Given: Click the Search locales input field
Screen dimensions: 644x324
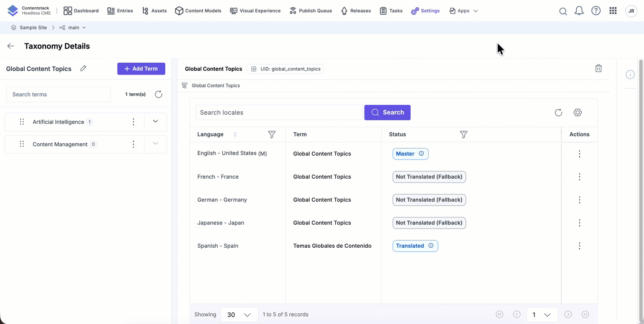Looking at the screenshot, I should point(279,113).
